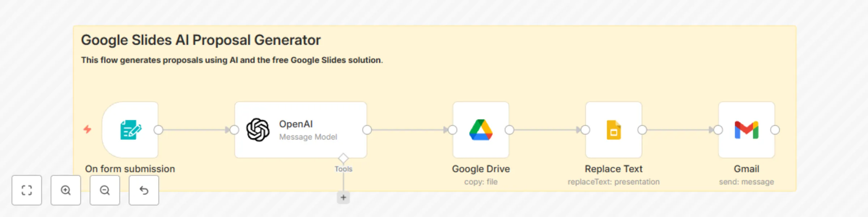Select the On form submission trigger node
The height and width of the screenshot is (217, 868).
pos(130,130)
